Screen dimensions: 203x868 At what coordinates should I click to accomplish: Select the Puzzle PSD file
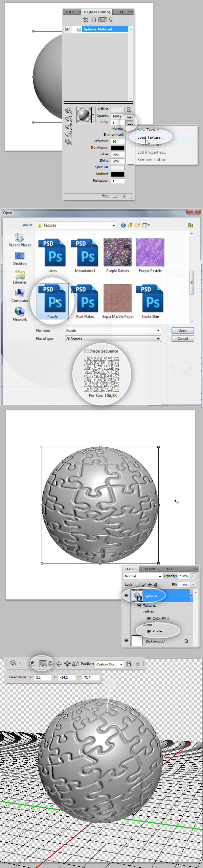[52, 300]
